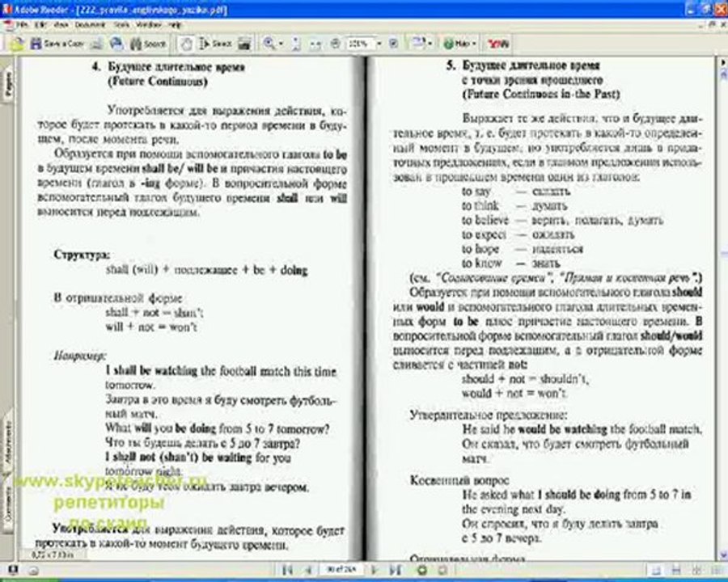Click the Search binoculars button
Screen dimensions: 728x582
(x=149, y=44)
